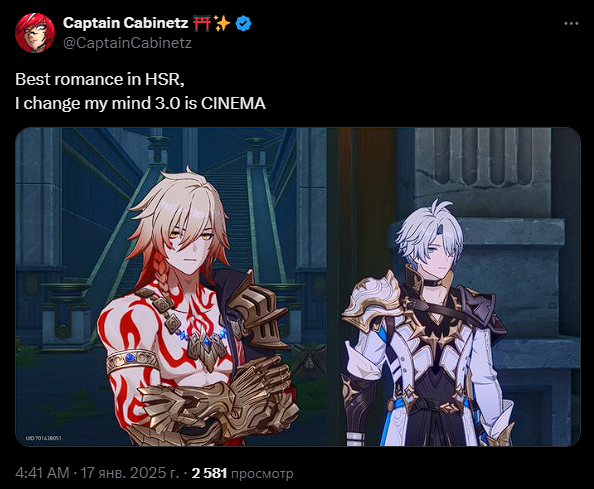This screenshot has width=594, height=489.
Task: Click the white pauldron on the right character
Action: coord(371,301)
